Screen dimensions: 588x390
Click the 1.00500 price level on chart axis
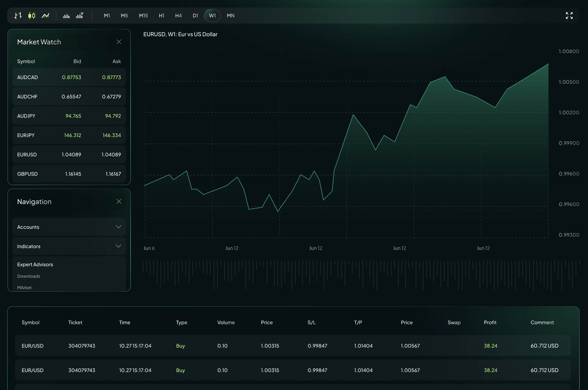(x=569, y=82)
